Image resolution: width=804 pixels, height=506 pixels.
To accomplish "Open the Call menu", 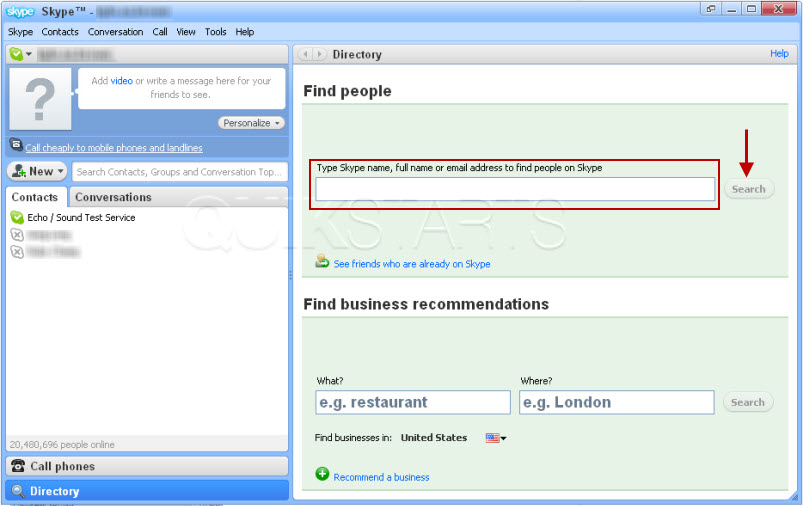I will coord(160,32).
